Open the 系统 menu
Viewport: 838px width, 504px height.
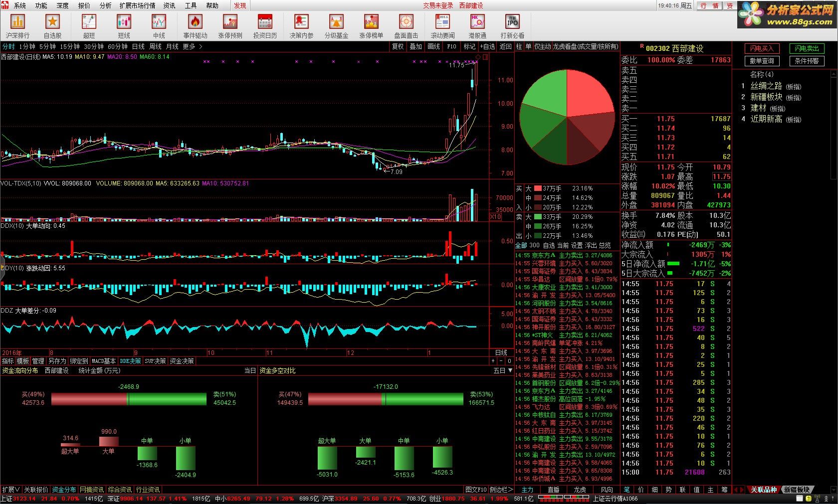20,5
